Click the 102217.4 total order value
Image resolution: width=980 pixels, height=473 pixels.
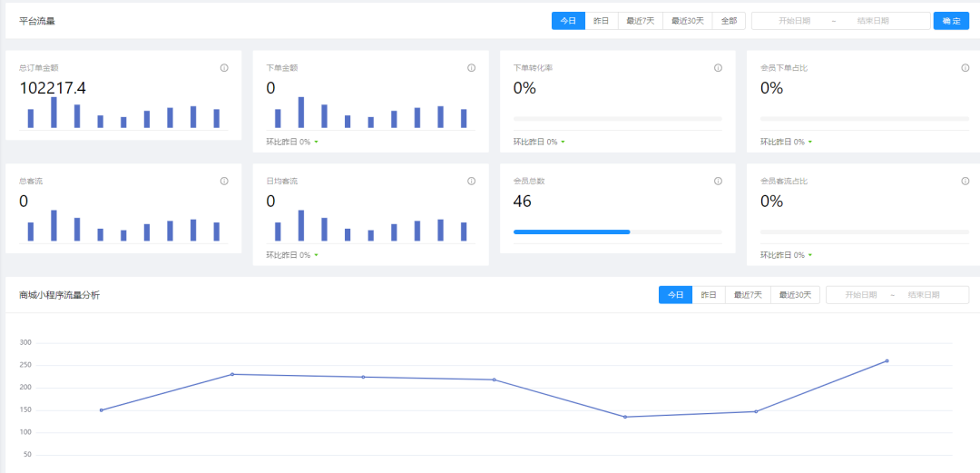coord(53,88)
